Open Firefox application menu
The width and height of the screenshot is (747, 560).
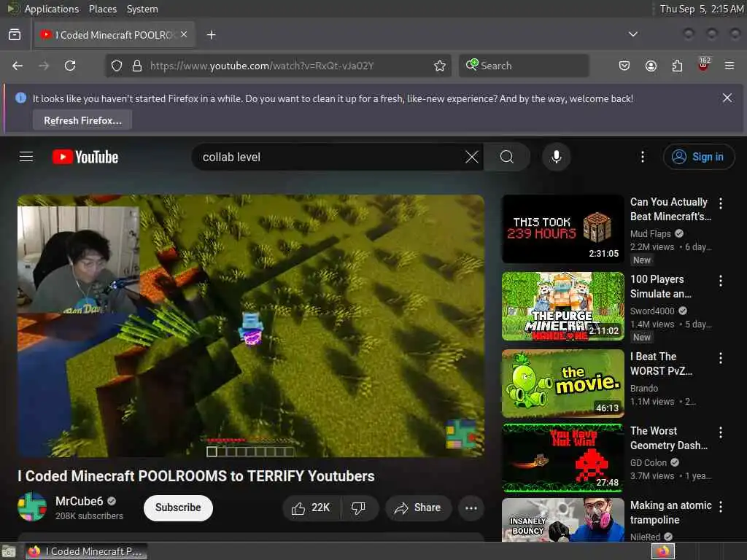[729, 66]
